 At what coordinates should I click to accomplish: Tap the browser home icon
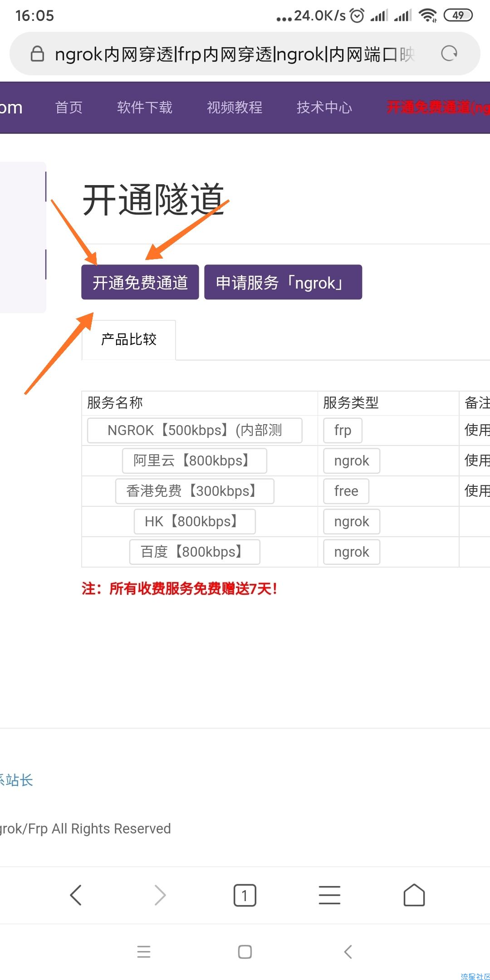(414, 895)
